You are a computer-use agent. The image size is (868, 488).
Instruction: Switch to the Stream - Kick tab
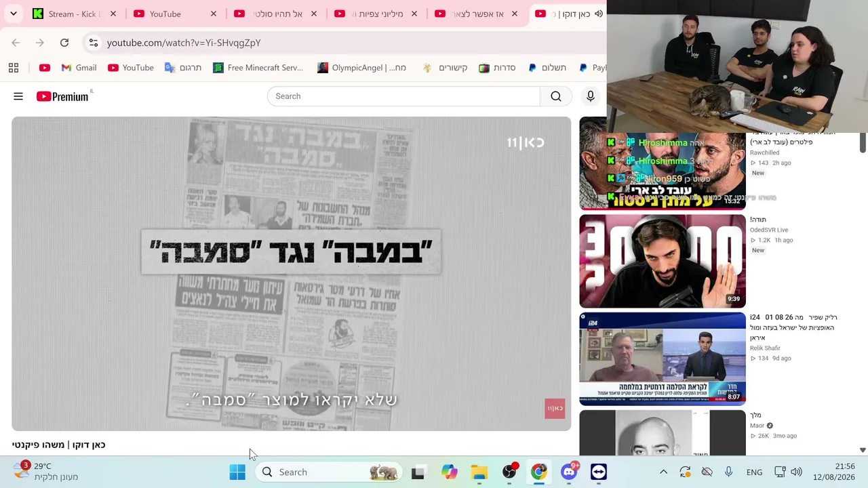(75, 14)
